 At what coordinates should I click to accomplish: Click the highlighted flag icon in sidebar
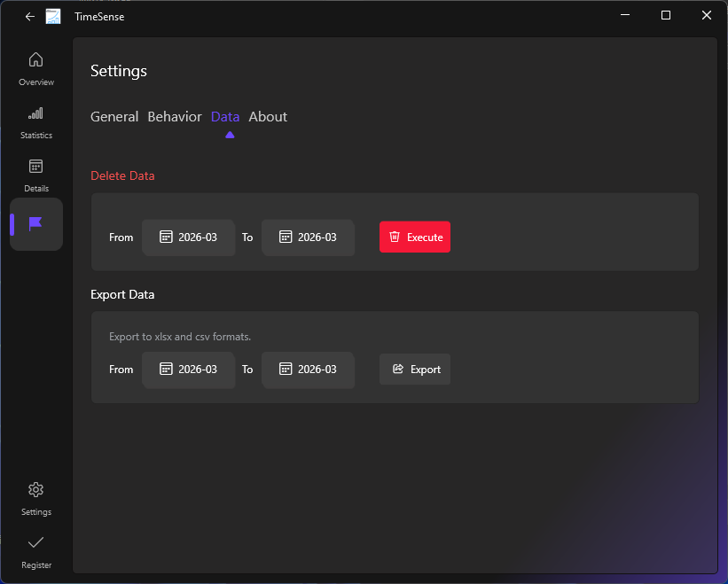click(x=35, y=224)
